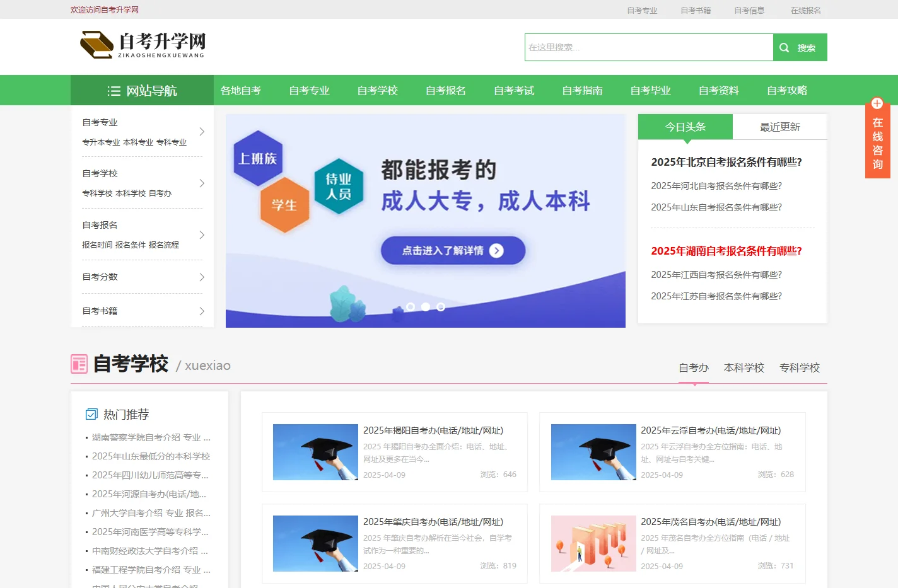Open 自考学校 in the green nav bar

pyautogui.click(x=377, y=90)
